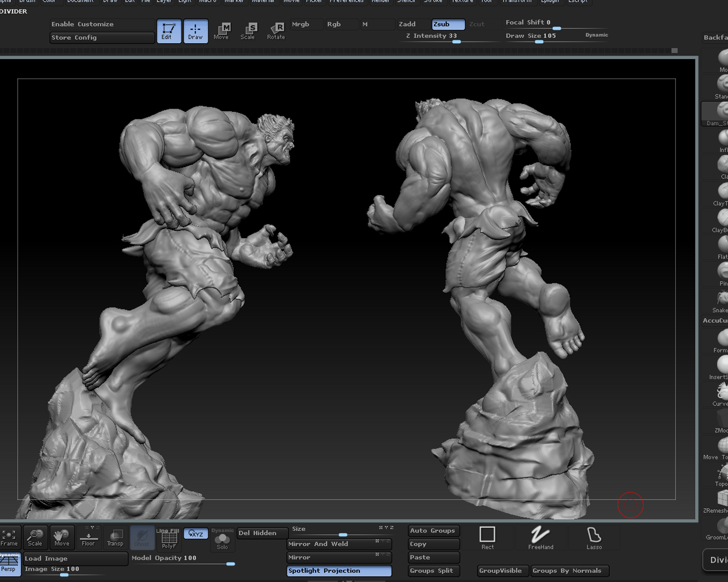Screen dimensions: 728x582
Task: Select the Scale transform mode in top shelf
Action: (248, 31)
